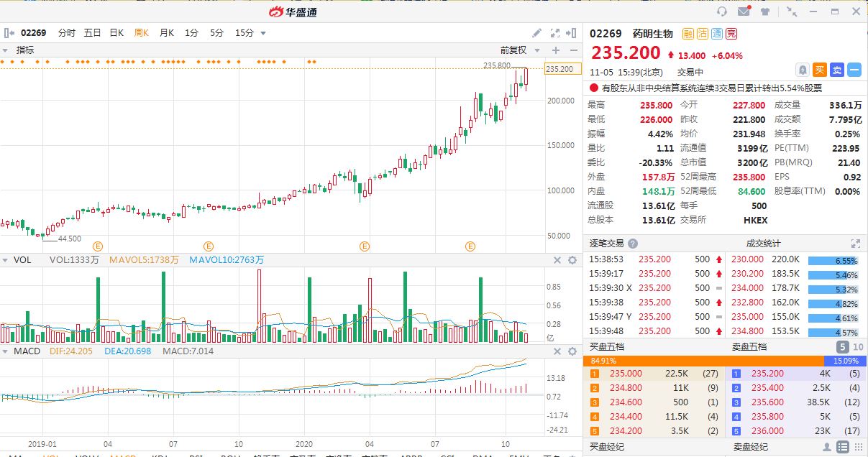Open customer service headset icon
Image resolution: width=868 pixels, height=457 pixels.
pyautogui.click(x=722, y=11)
